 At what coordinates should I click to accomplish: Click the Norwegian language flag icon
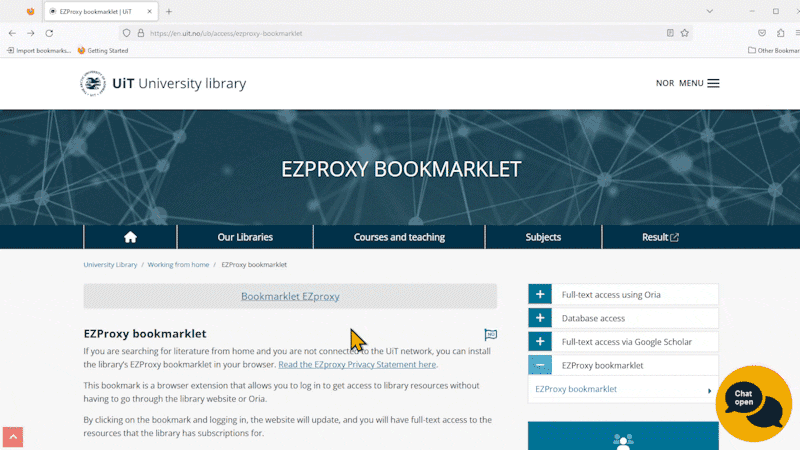490,335
